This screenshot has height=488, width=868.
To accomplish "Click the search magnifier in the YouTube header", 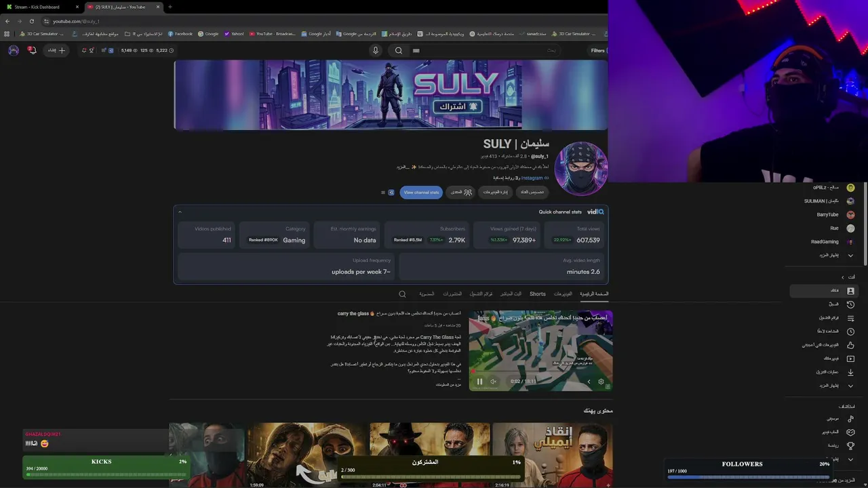I will tap(399, 50).
